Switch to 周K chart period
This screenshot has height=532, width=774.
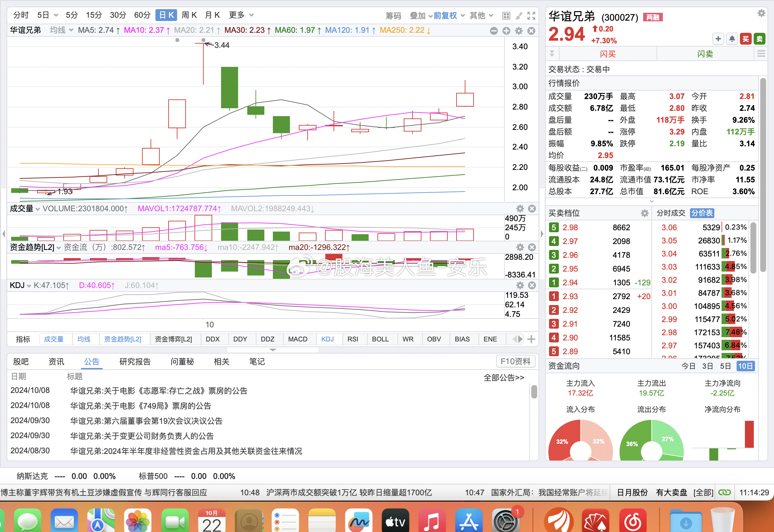189,15
